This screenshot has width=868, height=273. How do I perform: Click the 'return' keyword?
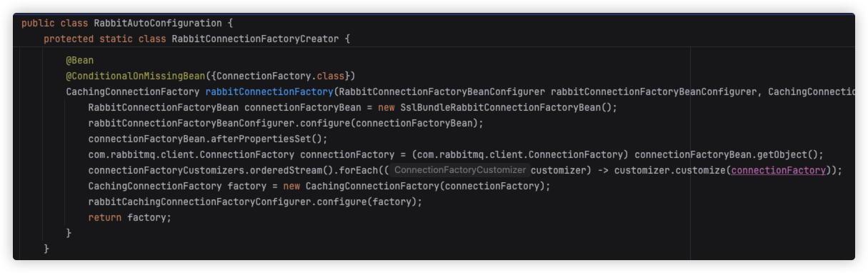click(104, 217)
